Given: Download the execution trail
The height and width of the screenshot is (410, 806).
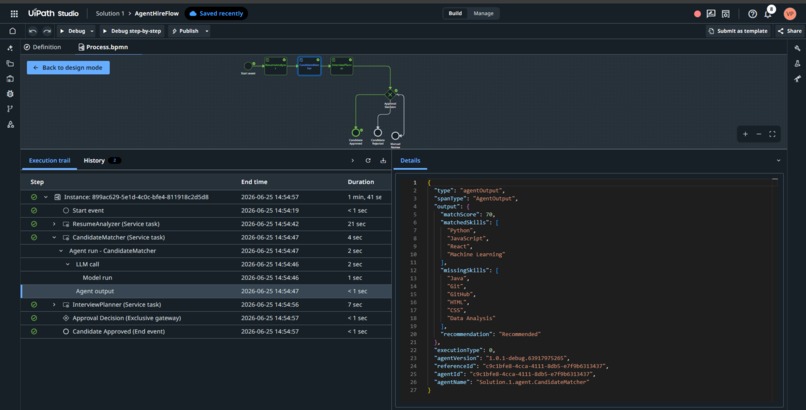Looking at the screenshot, I should coord(383,161).
